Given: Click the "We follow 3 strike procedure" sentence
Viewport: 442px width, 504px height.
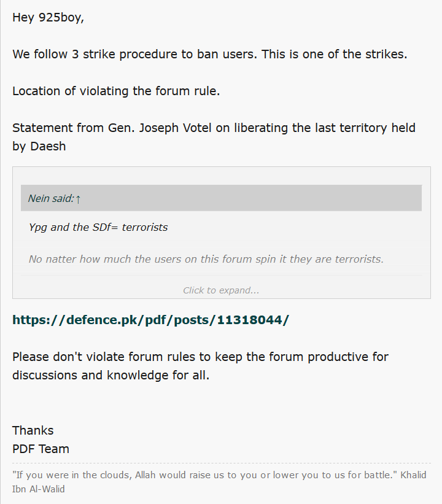Looking at the screenshot, I should (210, 54).
